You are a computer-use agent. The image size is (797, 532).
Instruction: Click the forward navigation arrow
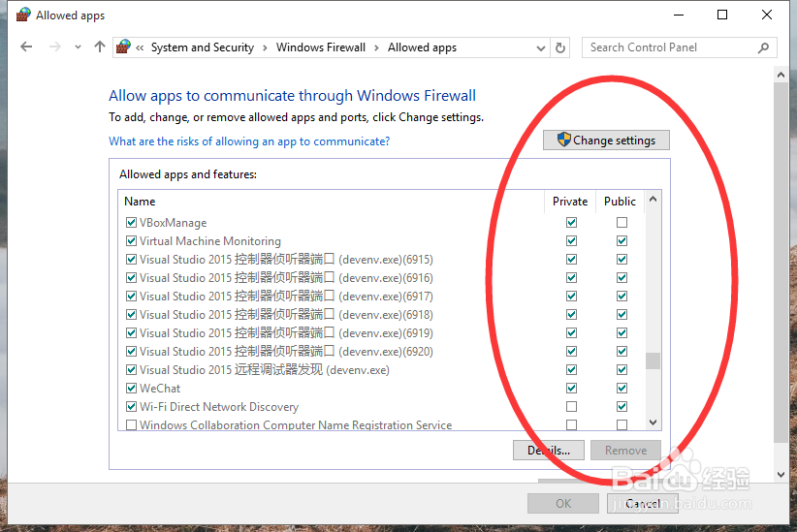click(x=55, y=47)
